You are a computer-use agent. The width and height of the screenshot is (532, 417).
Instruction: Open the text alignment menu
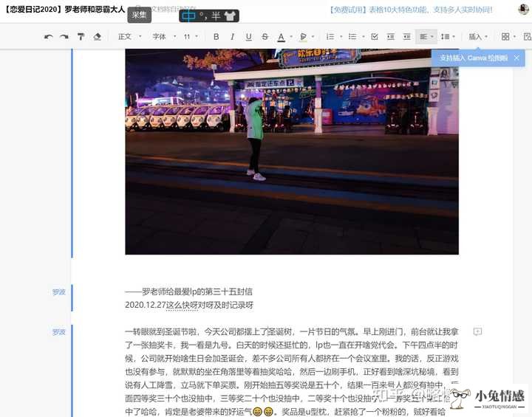(426, 37)
